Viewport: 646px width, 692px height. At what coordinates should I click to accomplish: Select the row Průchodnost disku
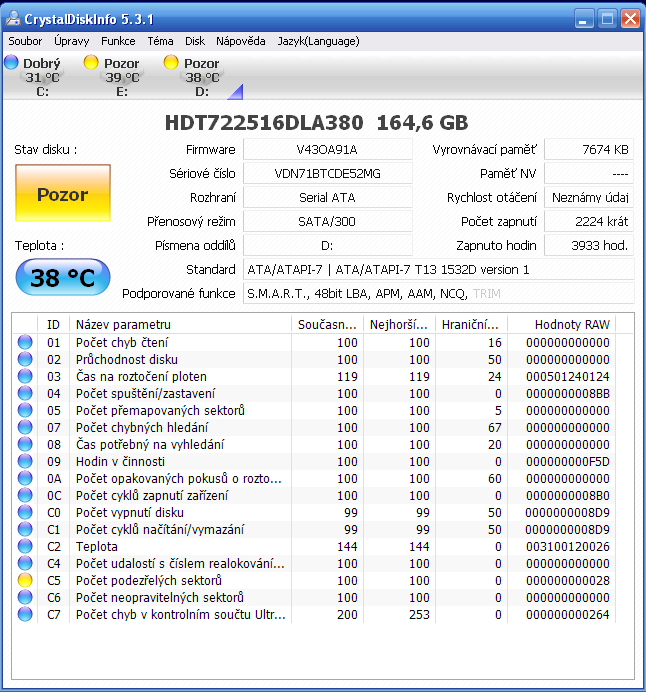pos(314,360)
